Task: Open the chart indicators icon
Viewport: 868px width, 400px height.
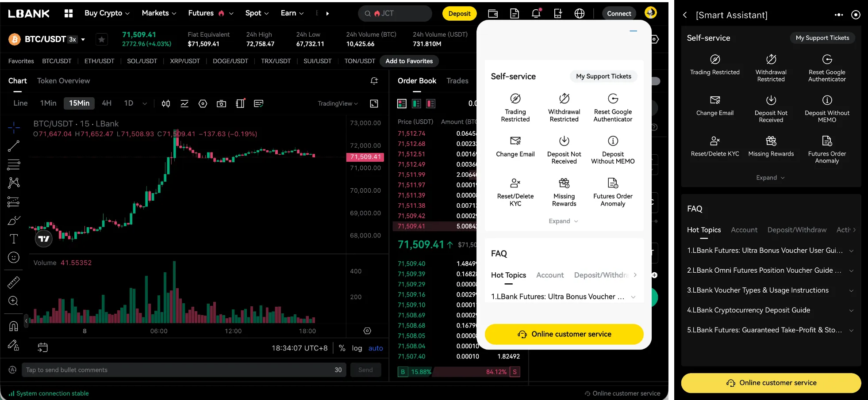Action: coord(184,103)
